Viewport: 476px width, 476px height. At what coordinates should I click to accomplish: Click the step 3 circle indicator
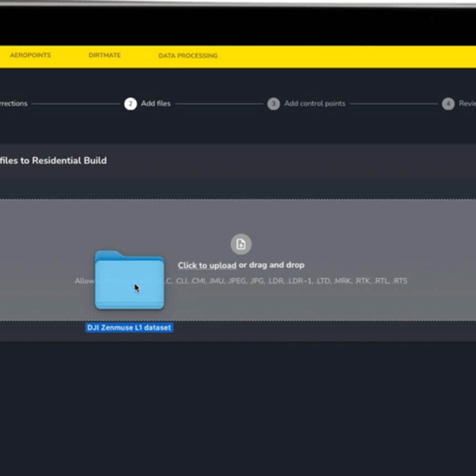tap(273, 104)
